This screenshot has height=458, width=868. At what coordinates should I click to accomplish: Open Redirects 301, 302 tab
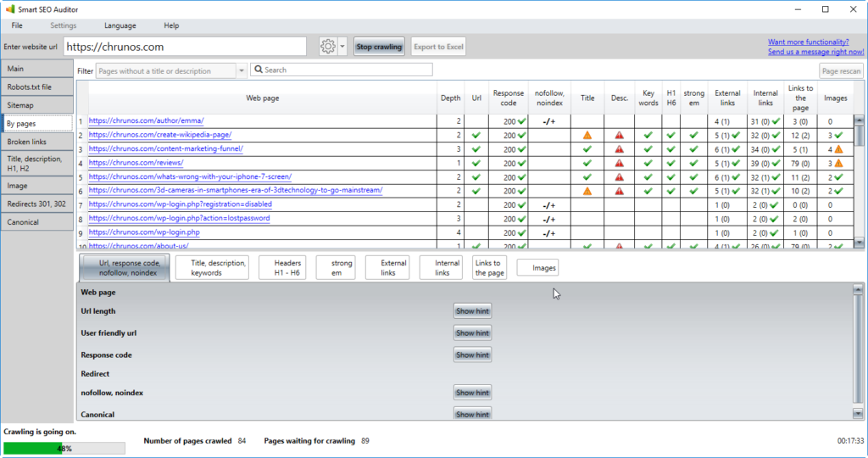[36, 204]
